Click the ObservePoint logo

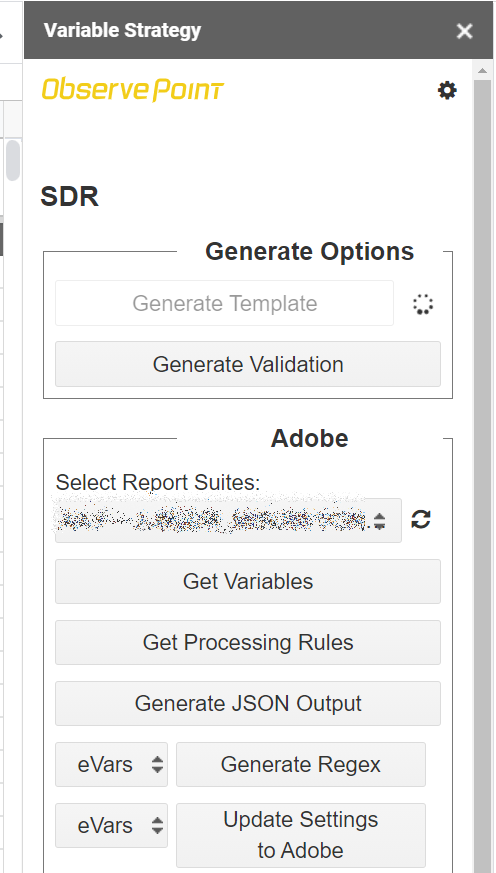[133, 90]
